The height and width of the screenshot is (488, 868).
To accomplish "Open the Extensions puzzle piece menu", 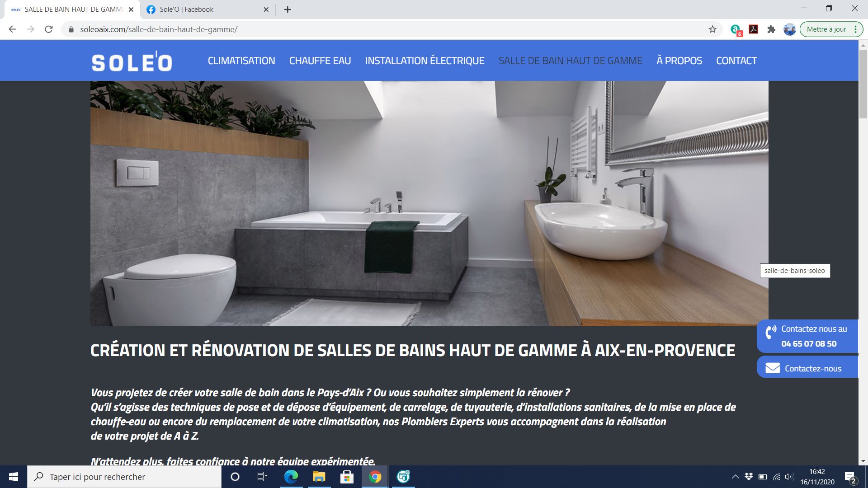I will click(x=771, y=29).
